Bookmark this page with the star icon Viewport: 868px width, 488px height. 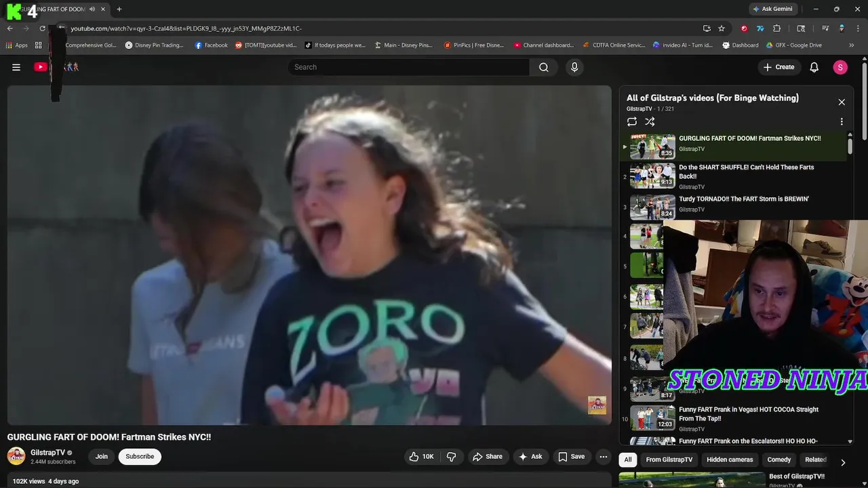point(722,28)
